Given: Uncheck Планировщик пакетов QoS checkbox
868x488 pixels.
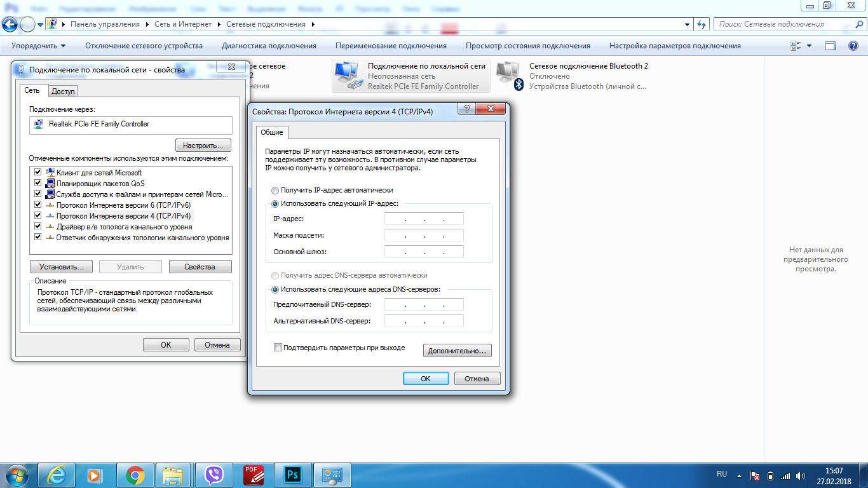Looking at the screenshot, I should coord(38,183).
